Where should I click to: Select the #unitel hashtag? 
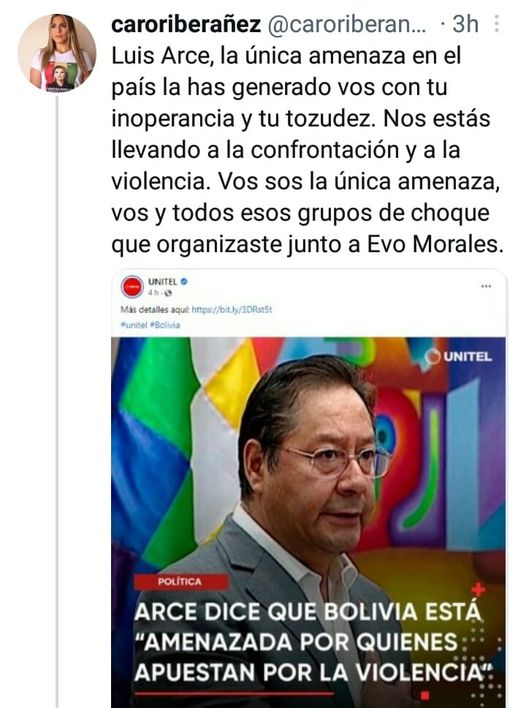[134, 325]
